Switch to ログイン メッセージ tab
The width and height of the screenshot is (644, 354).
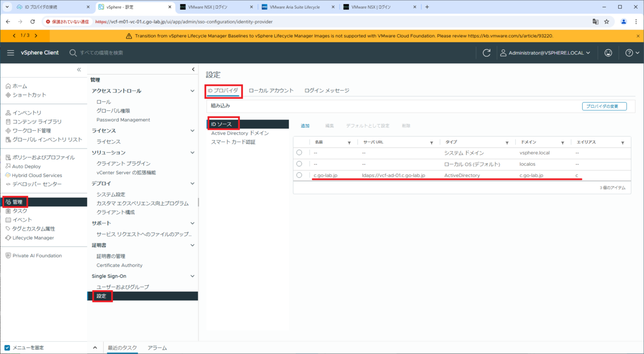327,91
